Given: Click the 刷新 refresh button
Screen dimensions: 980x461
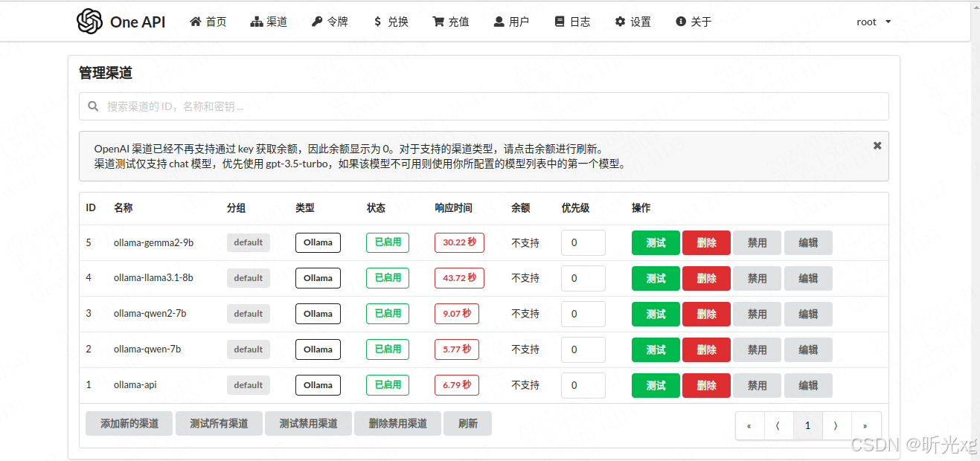Looking at the screenshot, I should tap(467, 423).
